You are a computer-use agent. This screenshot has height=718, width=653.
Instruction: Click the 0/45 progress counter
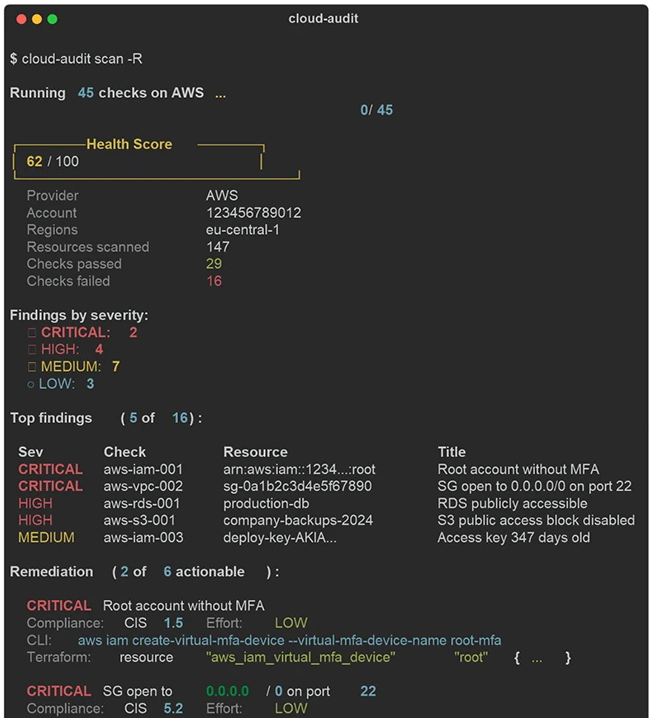click(376, 110)
